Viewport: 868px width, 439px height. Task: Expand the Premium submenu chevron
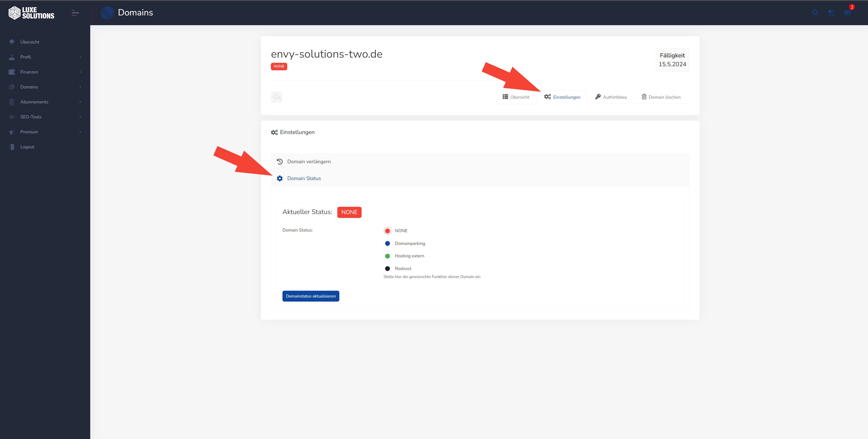click(80, 132)
